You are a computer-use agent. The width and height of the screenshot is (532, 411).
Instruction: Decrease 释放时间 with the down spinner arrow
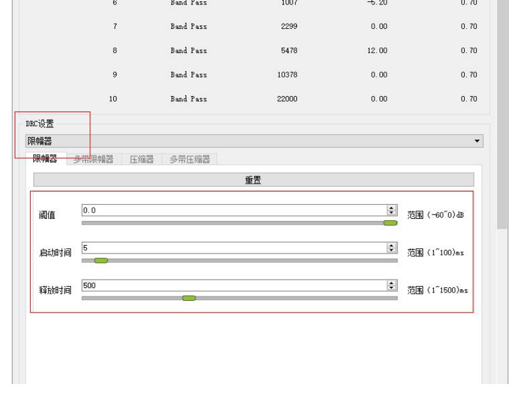(392, 288)
